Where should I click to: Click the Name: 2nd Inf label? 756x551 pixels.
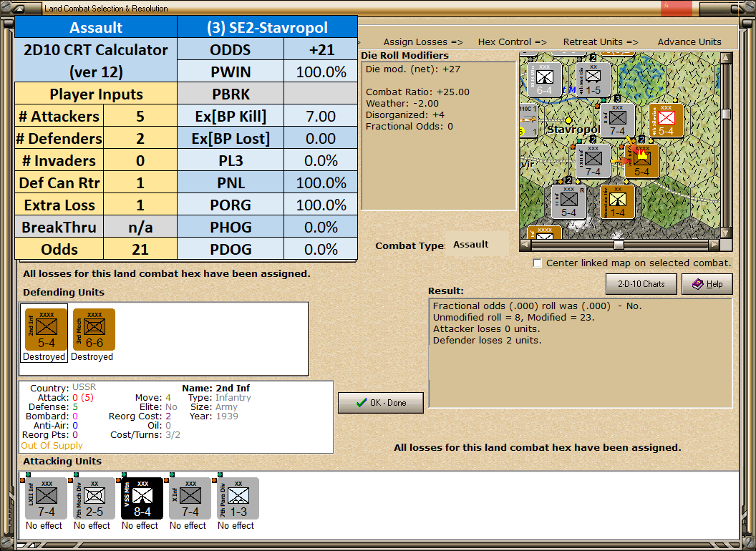coord(216,388)
